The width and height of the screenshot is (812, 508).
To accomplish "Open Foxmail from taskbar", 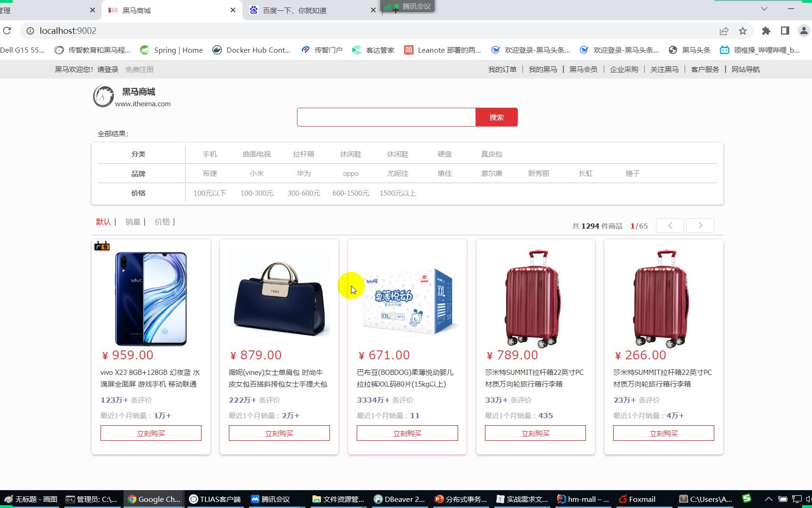I will (637, 499).
